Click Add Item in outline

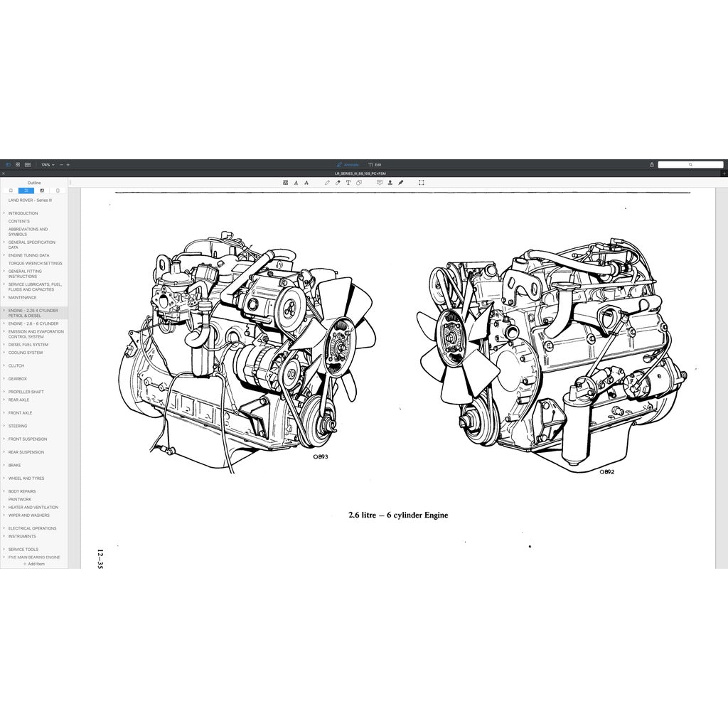33,564
